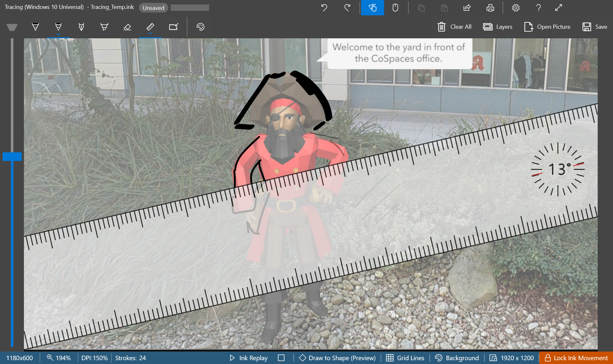Toggle touch writing input mode
Image resolution: width=613 pixels, height=364 pixels.
click(x=373, y=8)
